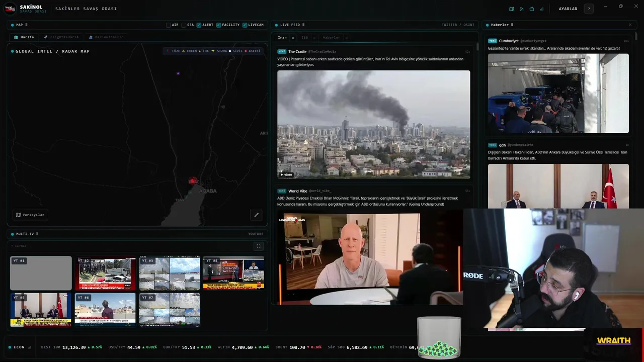Screen dimensions: 644x362
Task: Disable the ALERT layer checkbox
Action: click(x=199, y=25)
